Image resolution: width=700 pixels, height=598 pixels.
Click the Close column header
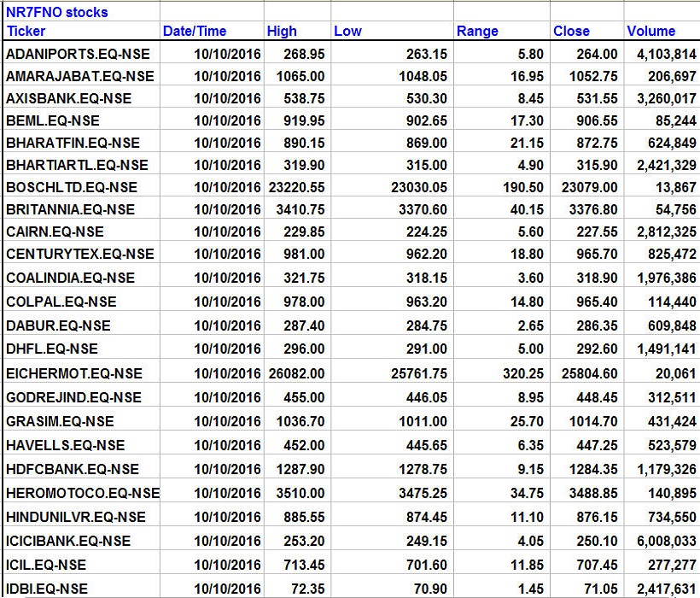571,32
